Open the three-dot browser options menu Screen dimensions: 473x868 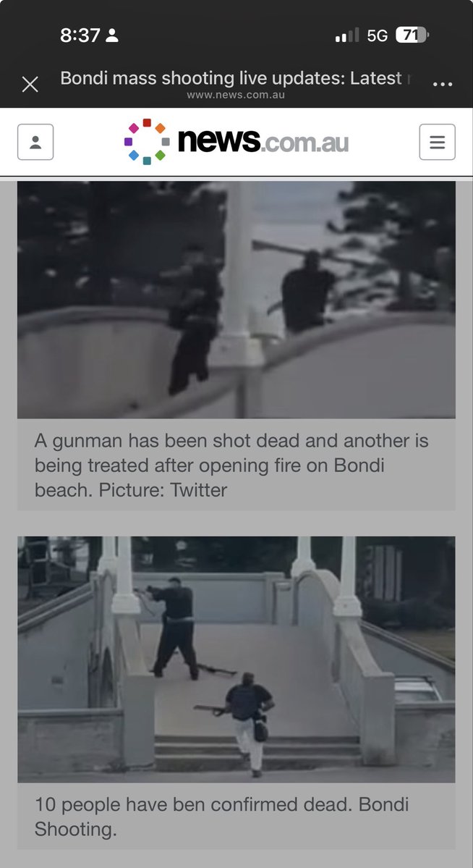pyautogui.click(x=443, y=84)
